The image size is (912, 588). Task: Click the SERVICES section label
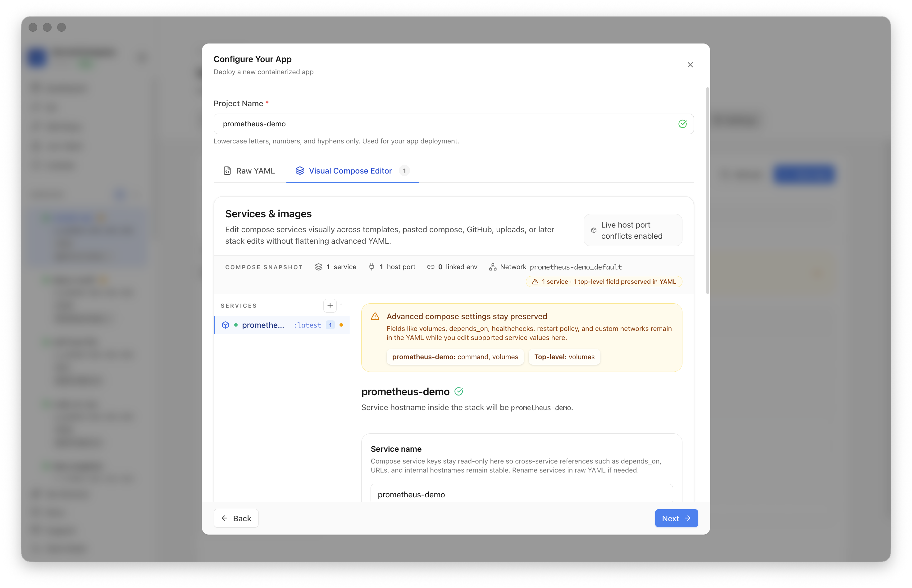pyautogui.click(x=238, y=305)
